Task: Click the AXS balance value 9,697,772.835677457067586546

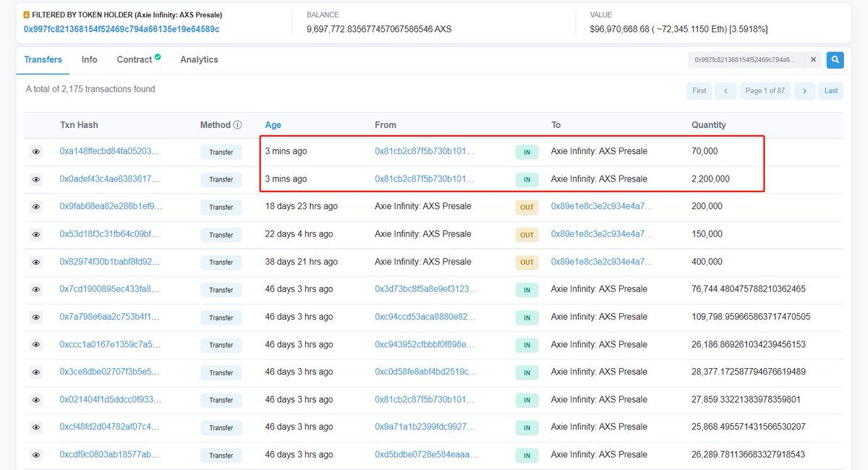Action: 379,29
